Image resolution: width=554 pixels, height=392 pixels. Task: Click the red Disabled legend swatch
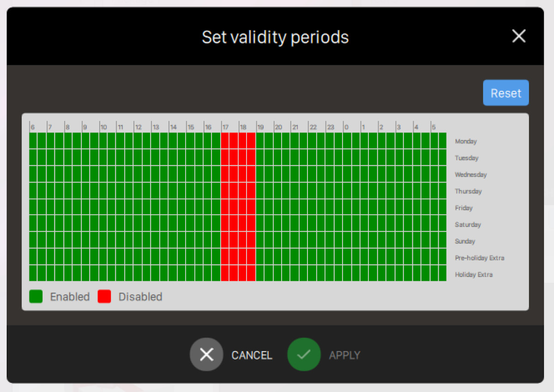tap(104, 296)
